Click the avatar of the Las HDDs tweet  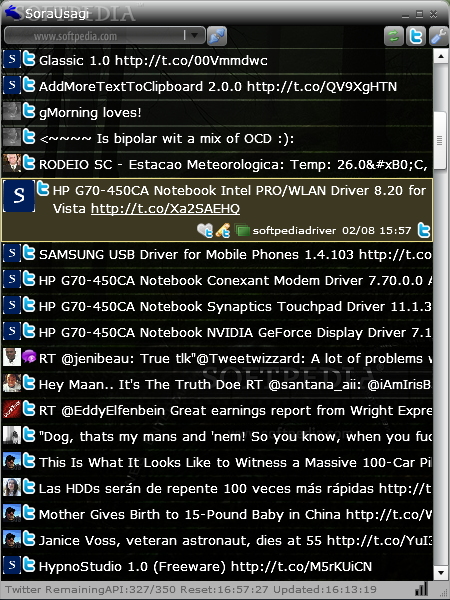pos(12,487)
